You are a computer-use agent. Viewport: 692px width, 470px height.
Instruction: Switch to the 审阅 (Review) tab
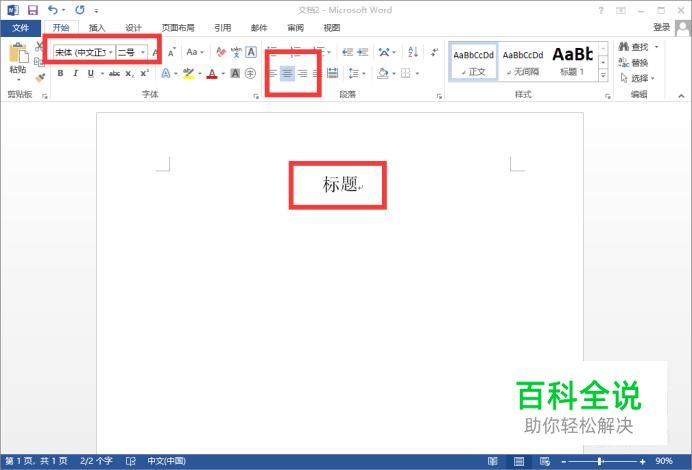[x=295, y=28]
